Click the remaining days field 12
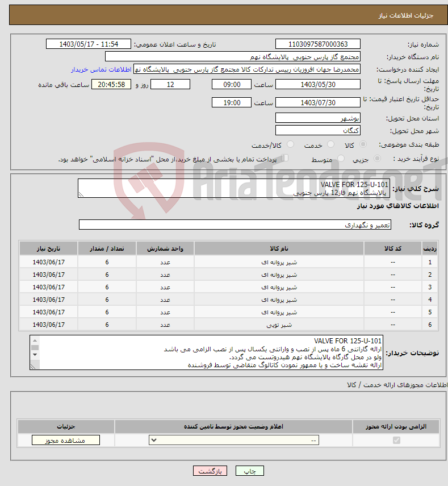Viewport: 448px width, 486px height. click(x=170, y=84)
